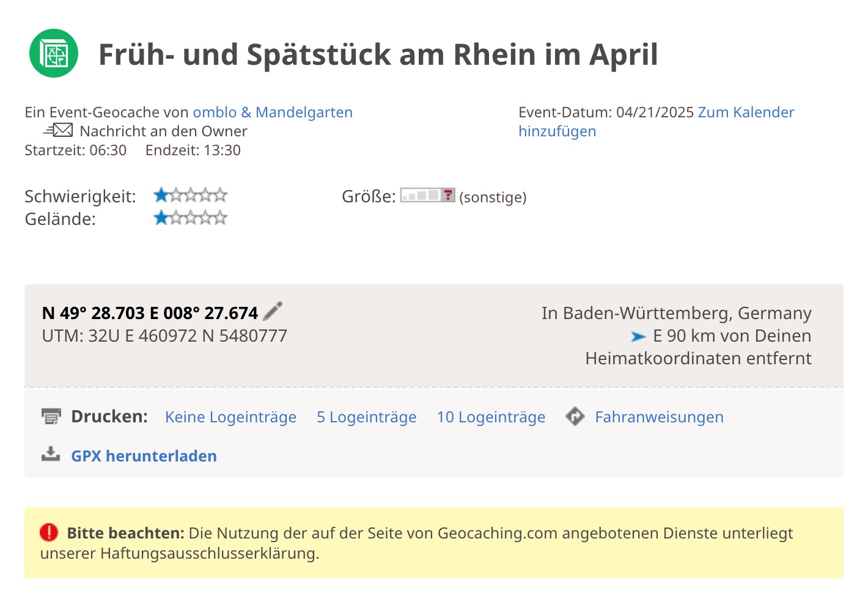The image size is (868, 599).
Task: Click the red warning exclamation icon
Action: (x=49, y=532)
